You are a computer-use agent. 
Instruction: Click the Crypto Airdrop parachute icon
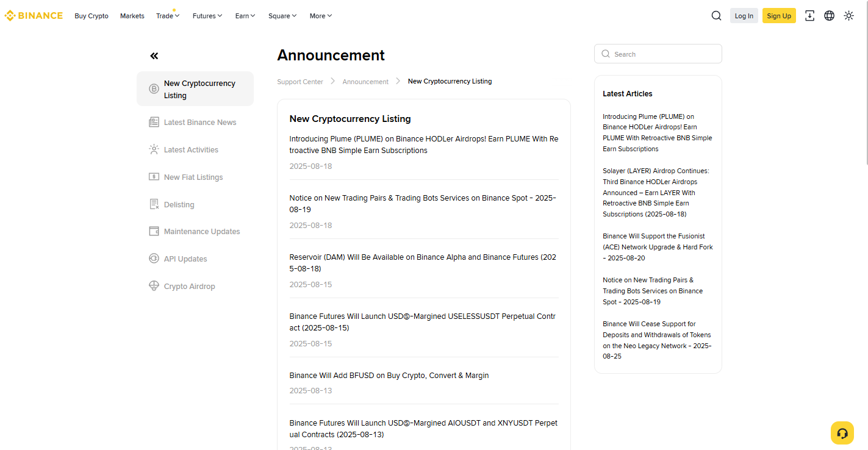(154, 286)
